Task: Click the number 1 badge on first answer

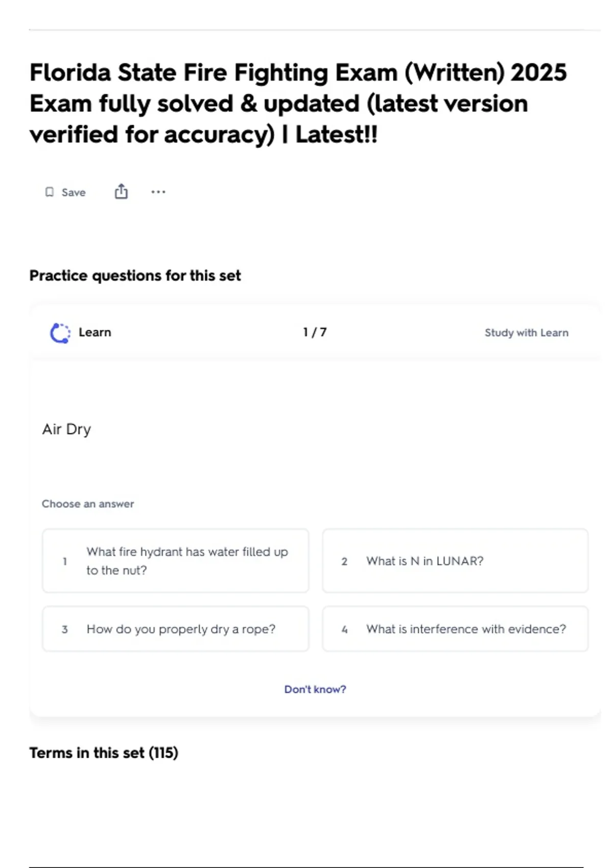Action: 65,561
